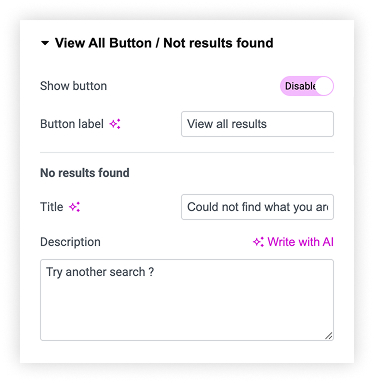Click the divider line above No results found
The image size is (374, 383).
click(187, 153)
